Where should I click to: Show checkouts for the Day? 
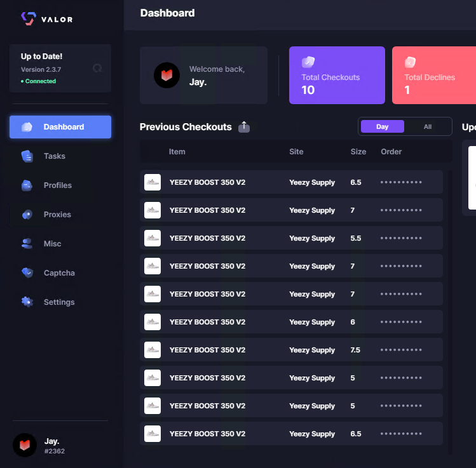pyautogui.click(x=382, y=126)
